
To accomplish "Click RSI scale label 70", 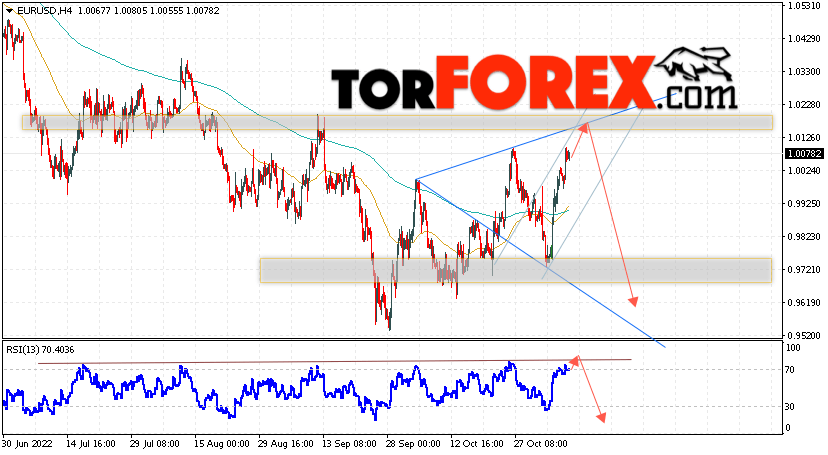I will [x=790, y=370].
